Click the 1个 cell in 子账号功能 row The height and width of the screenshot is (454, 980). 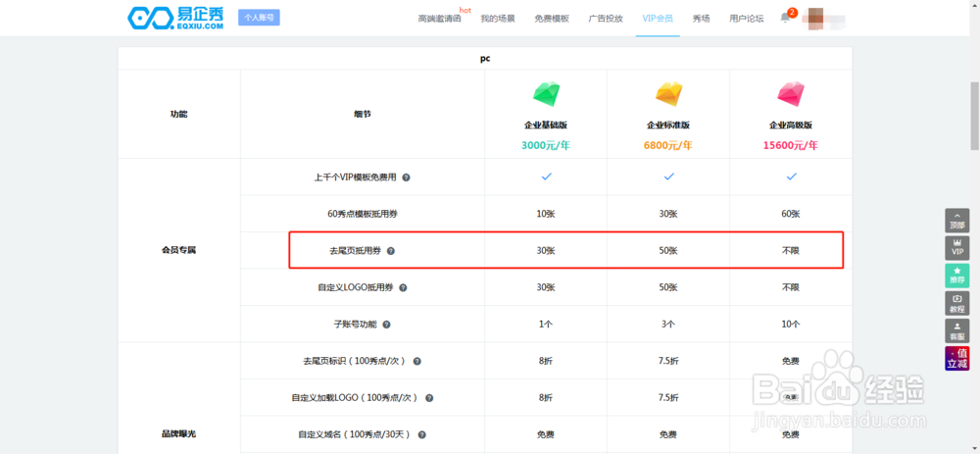pos(546,325)
